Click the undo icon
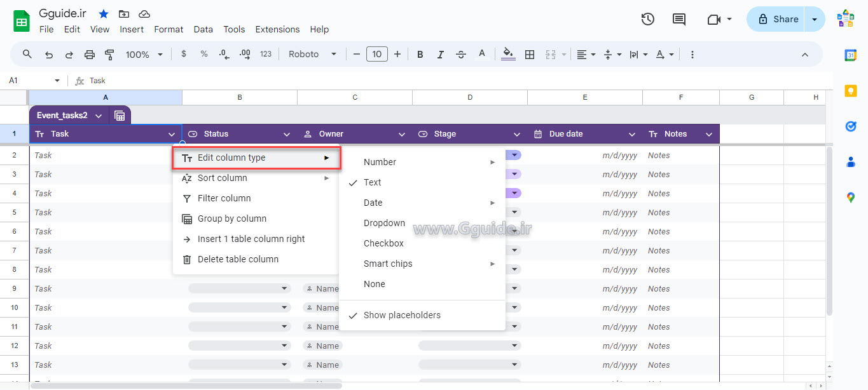This screenshot has height=390, width=868. click(x=48, y=54)
